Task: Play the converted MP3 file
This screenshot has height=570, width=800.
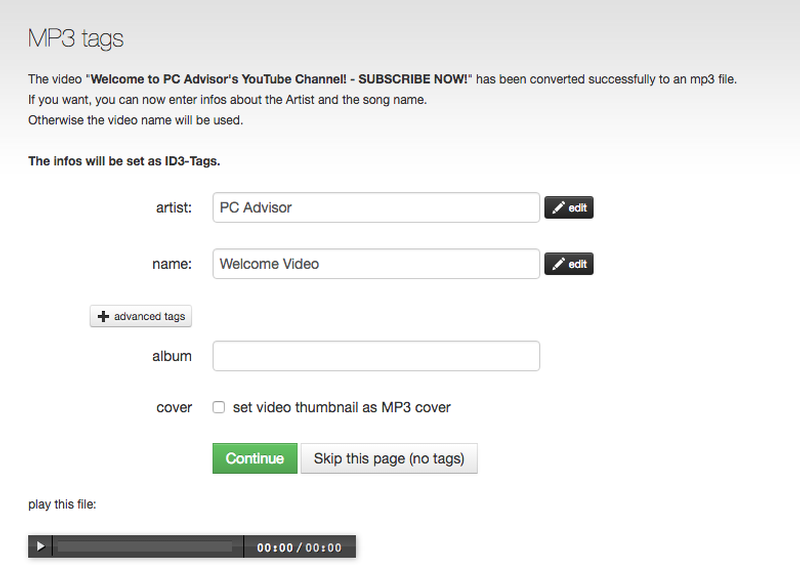Action: point(40,547)
